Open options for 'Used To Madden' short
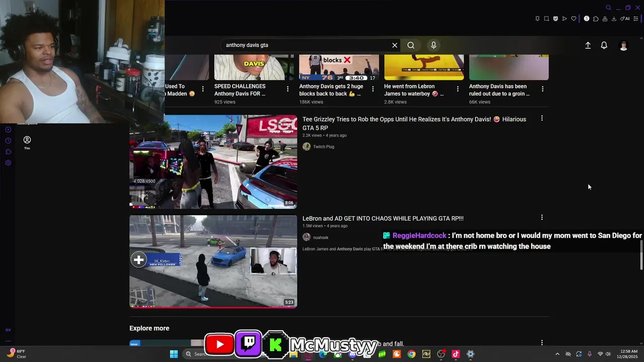 (x=203, y=89)
